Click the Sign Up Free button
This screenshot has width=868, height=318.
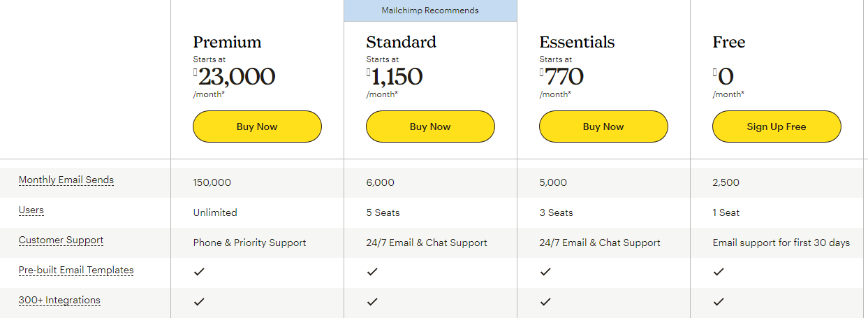(777, 127)
